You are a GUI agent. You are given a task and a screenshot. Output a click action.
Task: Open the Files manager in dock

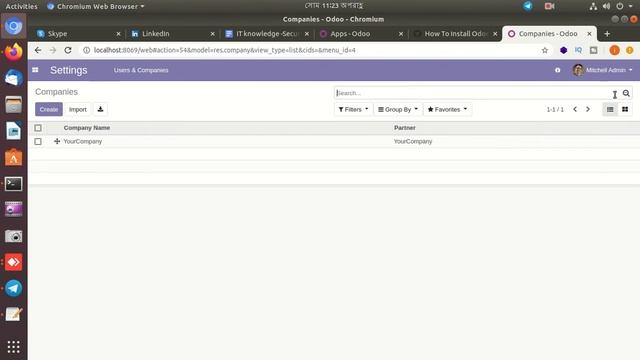coord(13,104)
